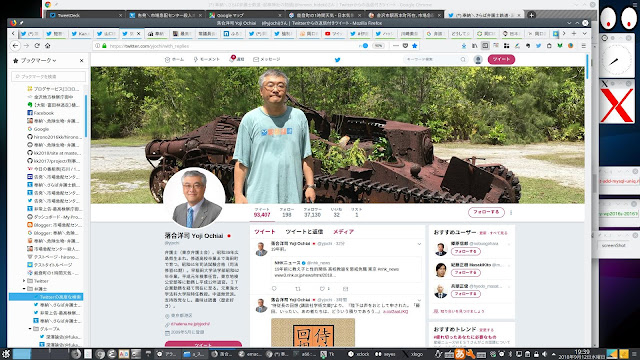
Task: Open the メッセージ messages item
Action: (267, 60)
